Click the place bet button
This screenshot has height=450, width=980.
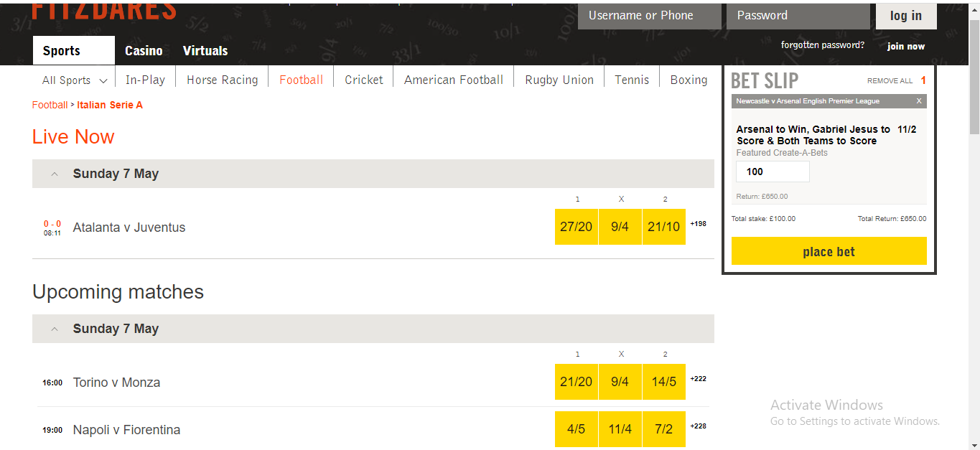click(x=829, y=251)
